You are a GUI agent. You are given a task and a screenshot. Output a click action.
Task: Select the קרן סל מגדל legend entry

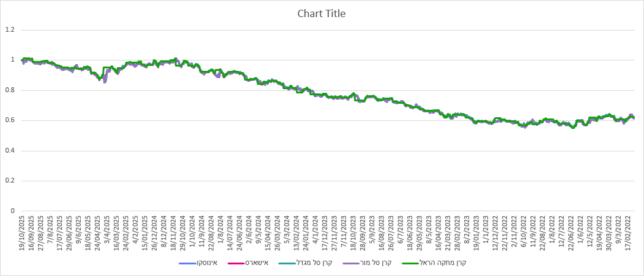click(305, 263)
